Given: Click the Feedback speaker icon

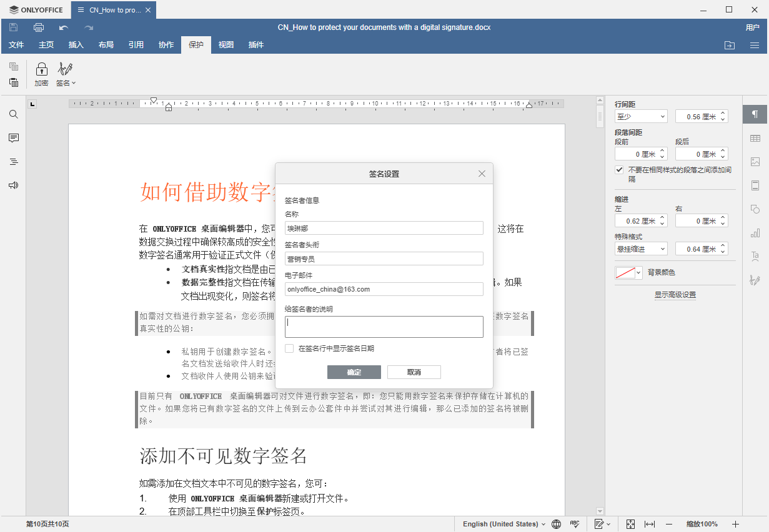Looking at the screenshot, I should pos(14,185).
